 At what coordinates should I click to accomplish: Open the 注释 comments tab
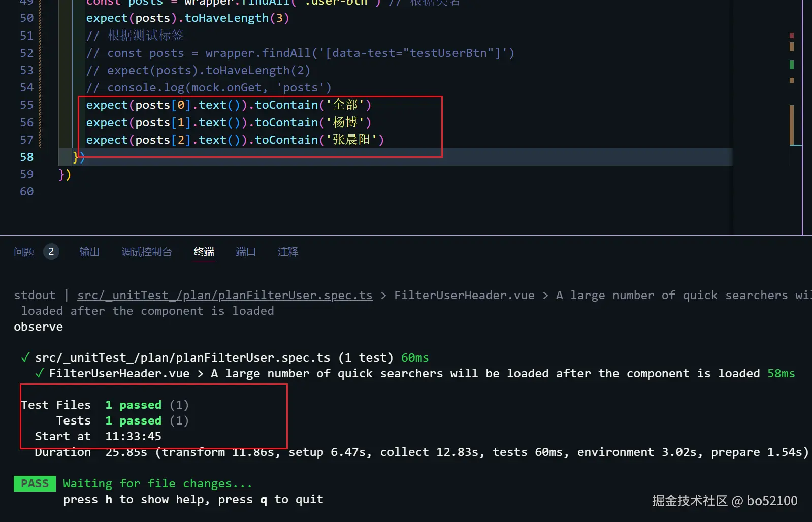[x=288, y=252]
